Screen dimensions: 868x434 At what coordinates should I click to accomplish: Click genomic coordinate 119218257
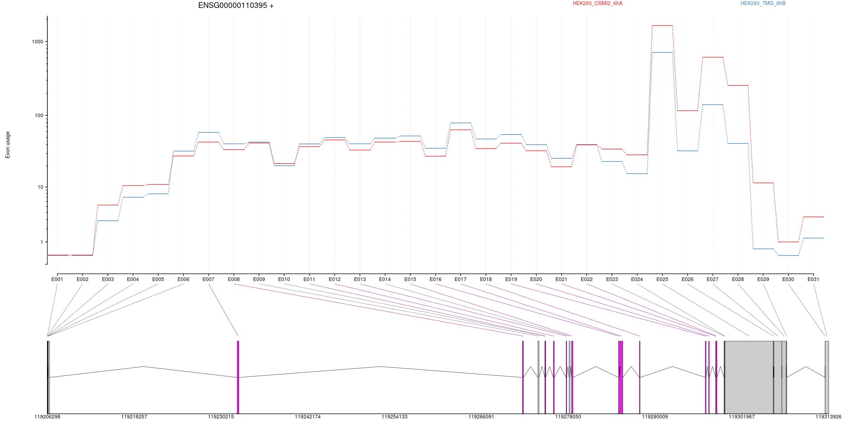tap(134, 417)
